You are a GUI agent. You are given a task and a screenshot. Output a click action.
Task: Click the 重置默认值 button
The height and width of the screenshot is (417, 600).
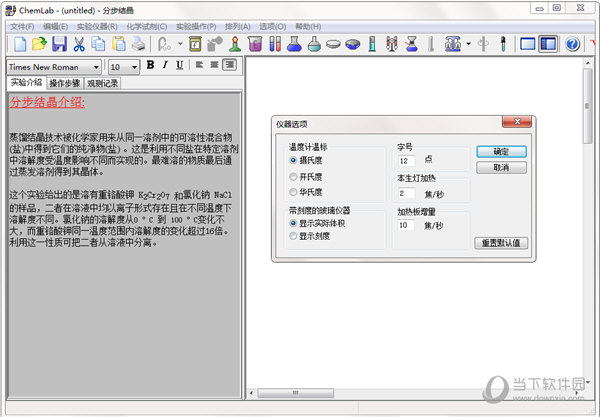[x=501, y=243]
